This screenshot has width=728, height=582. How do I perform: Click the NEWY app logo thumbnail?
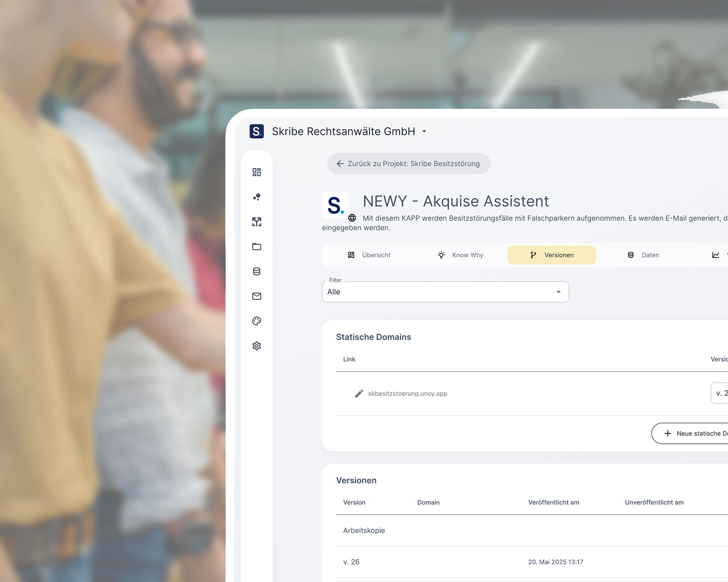pyautogui.click(x=335, y=206)
